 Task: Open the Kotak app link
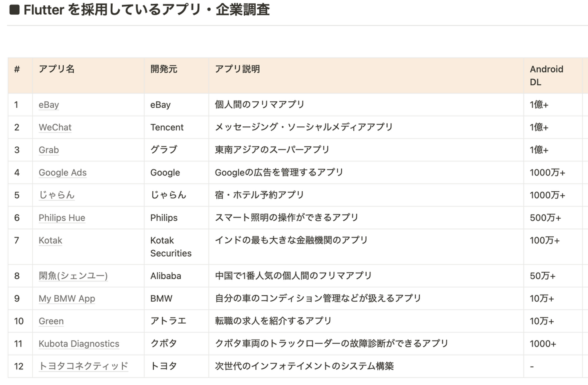pos(50,240)
